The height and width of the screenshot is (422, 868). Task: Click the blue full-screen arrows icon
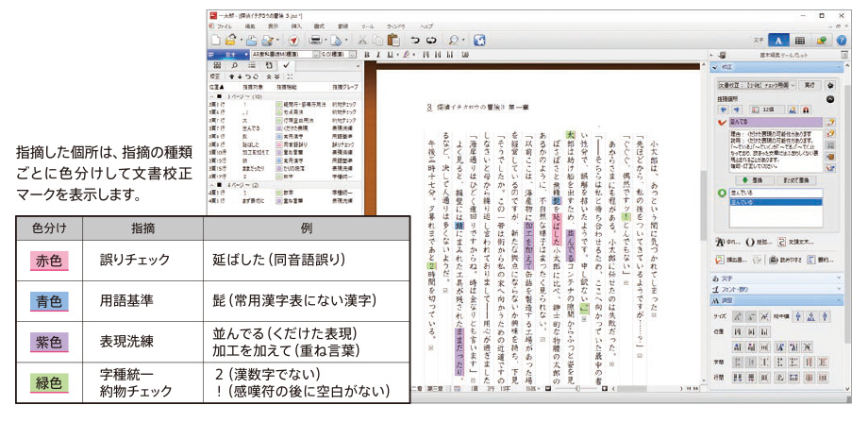[479, 41]
